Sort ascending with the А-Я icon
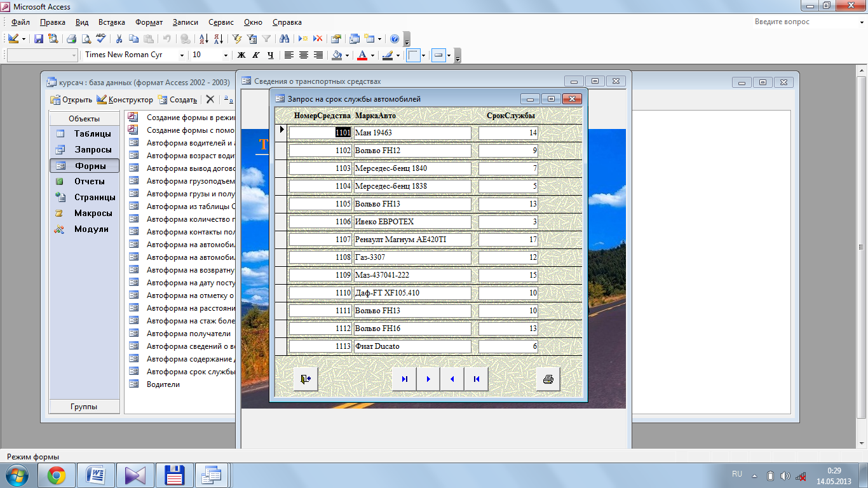This screenshot has height=488, width=868. coord(203,39)
